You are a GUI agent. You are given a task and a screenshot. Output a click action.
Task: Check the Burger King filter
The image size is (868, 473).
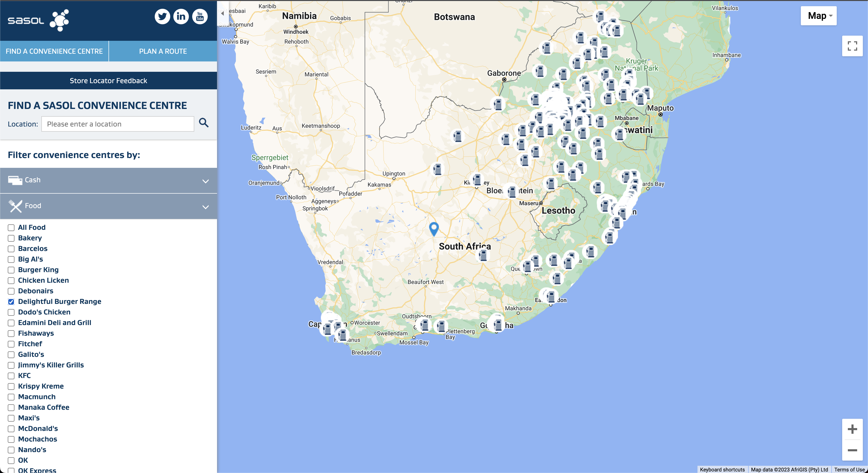point(11,270)
